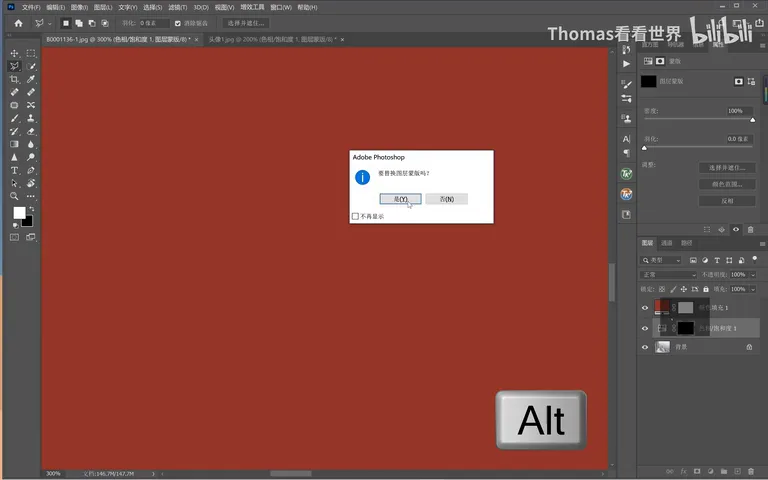This screenshot has width=768, height=480.
Task: Select the Brush tool
Action: pos(14,118)
